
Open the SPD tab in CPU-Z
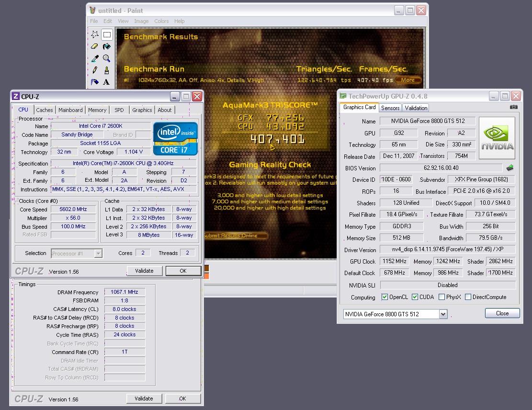pyautogui.click(x=119, y=110)
